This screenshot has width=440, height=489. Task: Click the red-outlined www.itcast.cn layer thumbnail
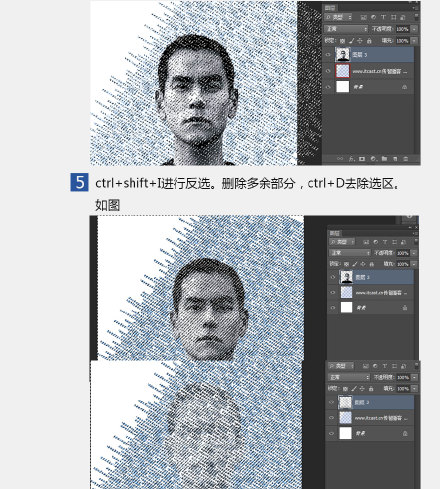coord(342,71)
